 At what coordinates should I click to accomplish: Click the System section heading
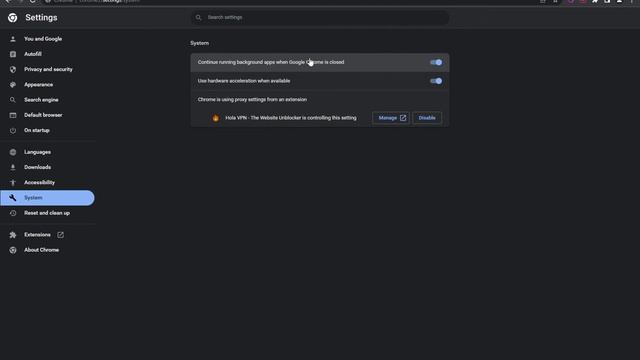coord(200,43)
